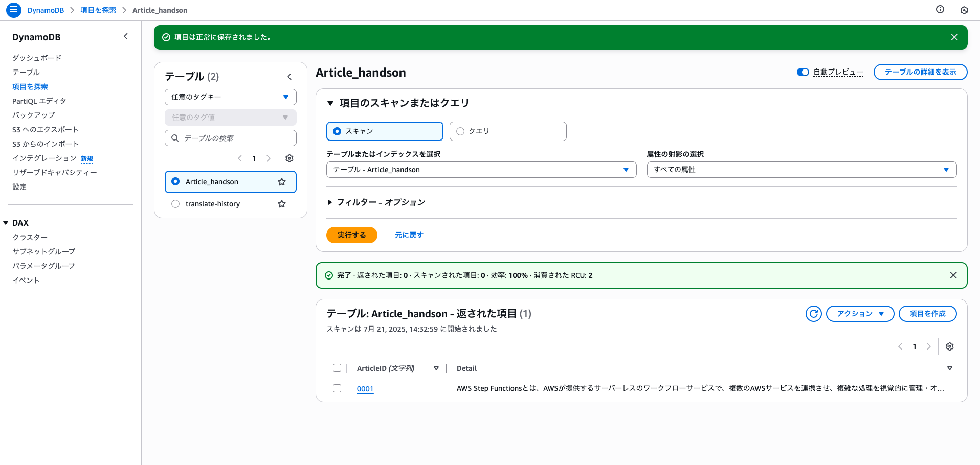Open イベント in the sidebar
980x465 pixels.
(x=26, y=281)
